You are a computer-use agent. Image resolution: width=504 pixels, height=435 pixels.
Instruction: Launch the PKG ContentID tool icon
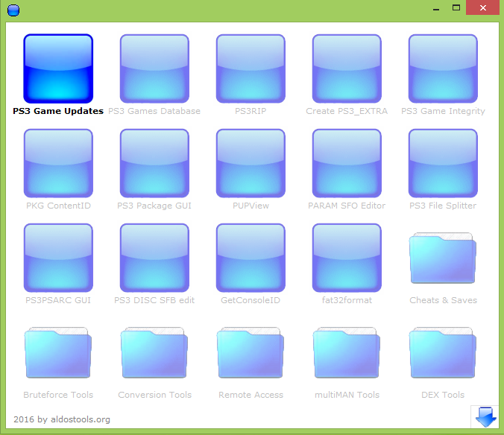coord(58,163)
